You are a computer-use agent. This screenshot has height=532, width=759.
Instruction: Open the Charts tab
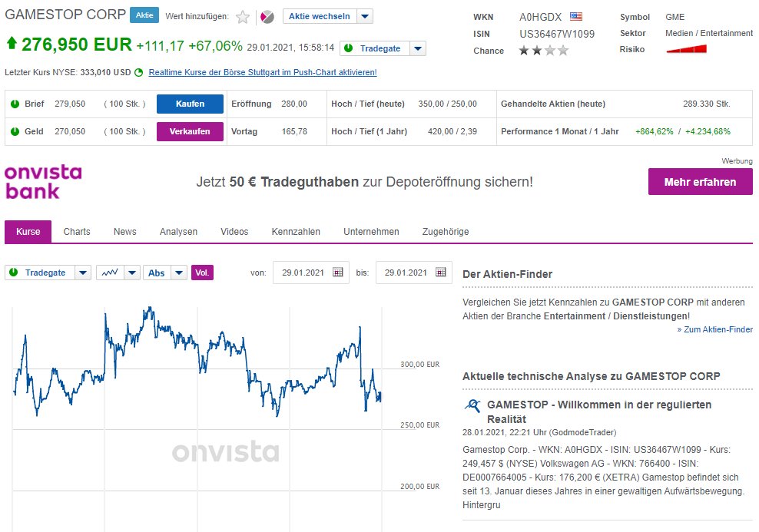tap(77, 232)
